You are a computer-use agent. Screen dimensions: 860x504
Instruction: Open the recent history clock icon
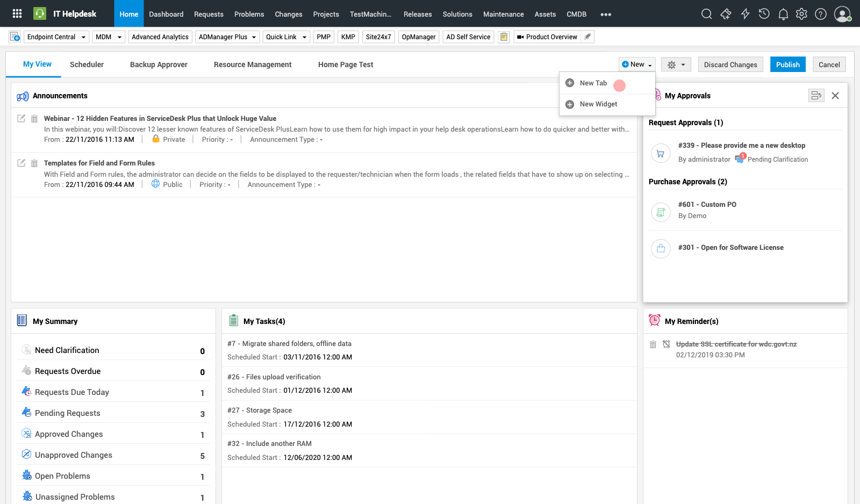point(764,14)
